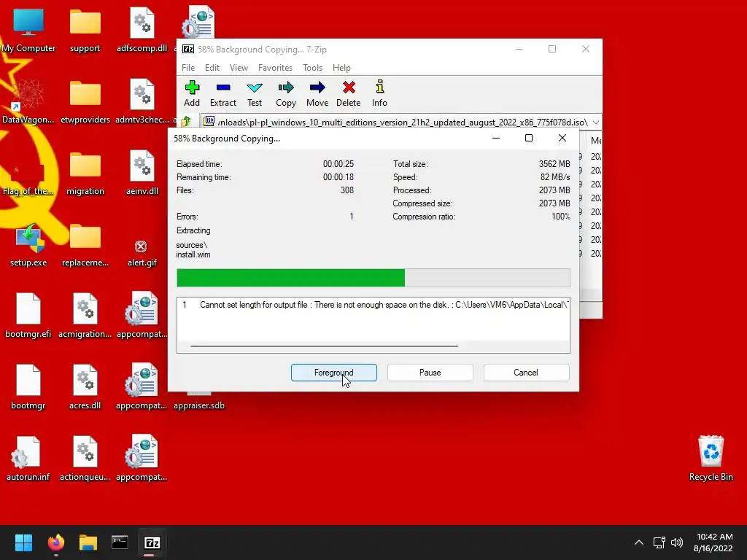Screen dimensions: 747x560
Task: Select actionqueu... file icon
Action: pos(85,458)
